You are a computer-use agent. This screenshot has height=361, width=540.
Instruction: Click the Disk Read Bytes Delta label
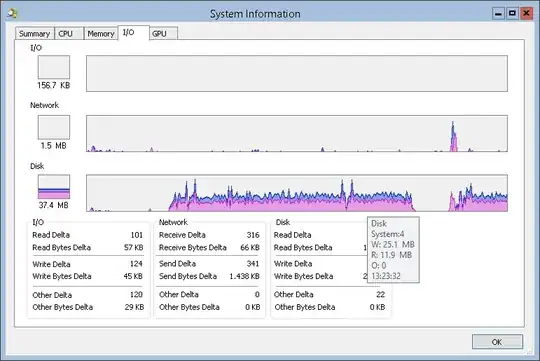click(x=303, y=247)
